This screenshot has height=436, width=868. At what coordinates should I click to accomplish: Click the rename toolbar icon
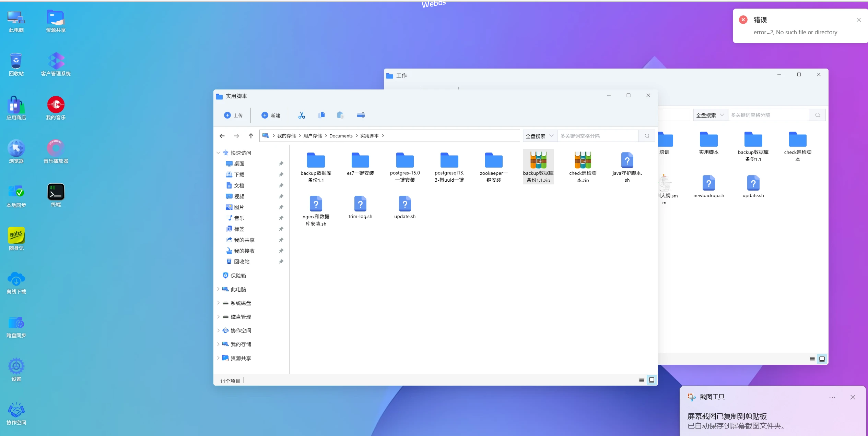pyautogui.click(x=361, y=115)
